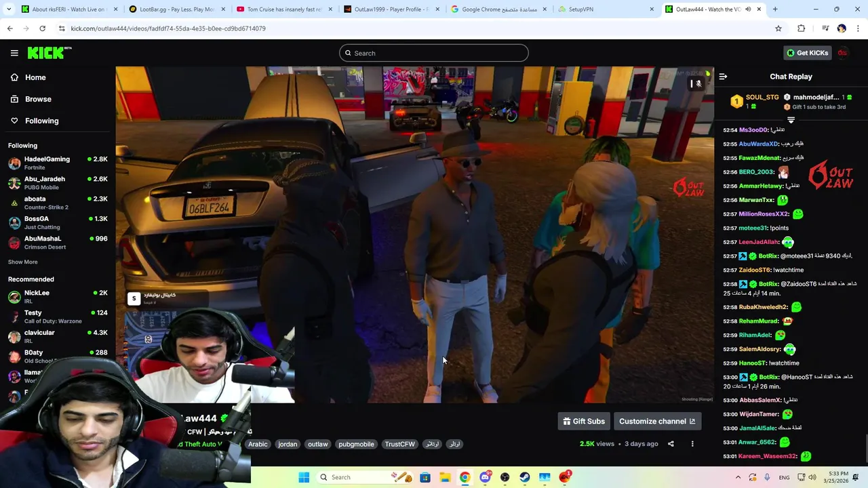Select the outlaw tag

click(x=317, y=444)
